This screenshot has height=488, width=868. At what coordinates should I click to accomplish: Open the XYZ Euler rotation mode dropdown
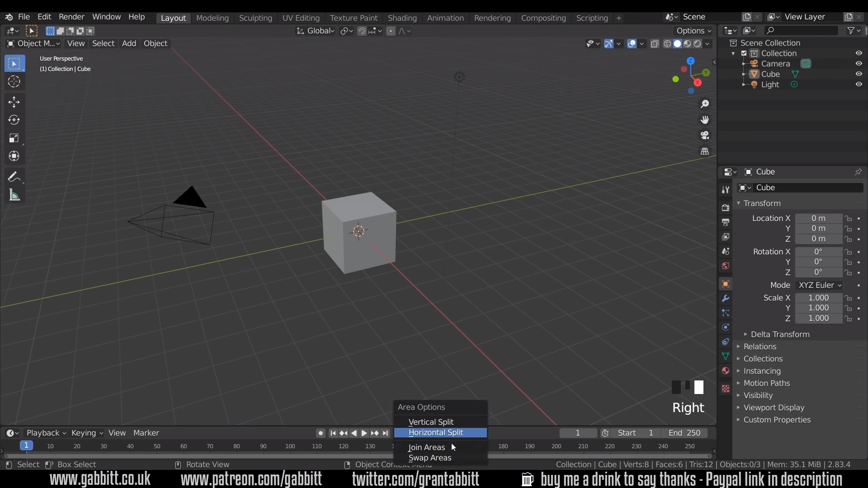click(820, 285)
